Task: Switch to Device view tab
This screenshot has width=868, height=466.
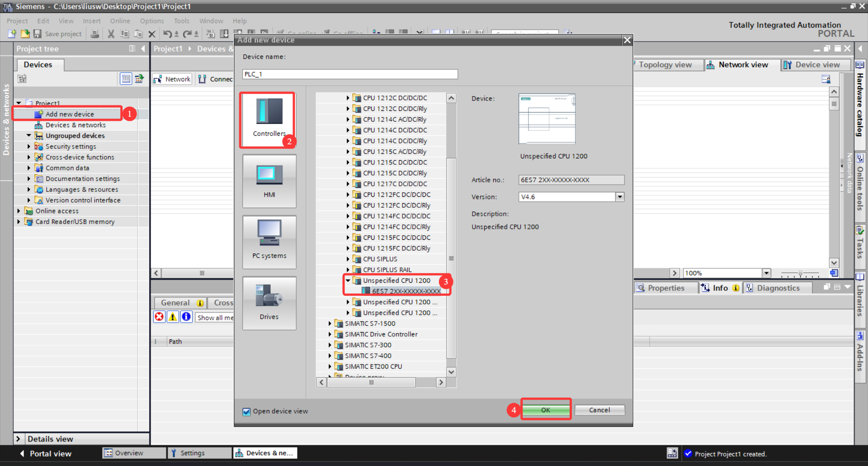Action: [x=816, y=65]
